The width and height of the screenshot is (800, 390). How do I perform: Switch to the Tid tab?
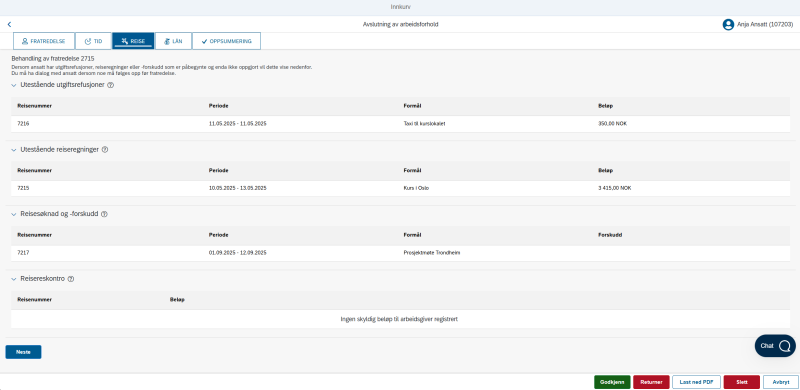point(93,41)
